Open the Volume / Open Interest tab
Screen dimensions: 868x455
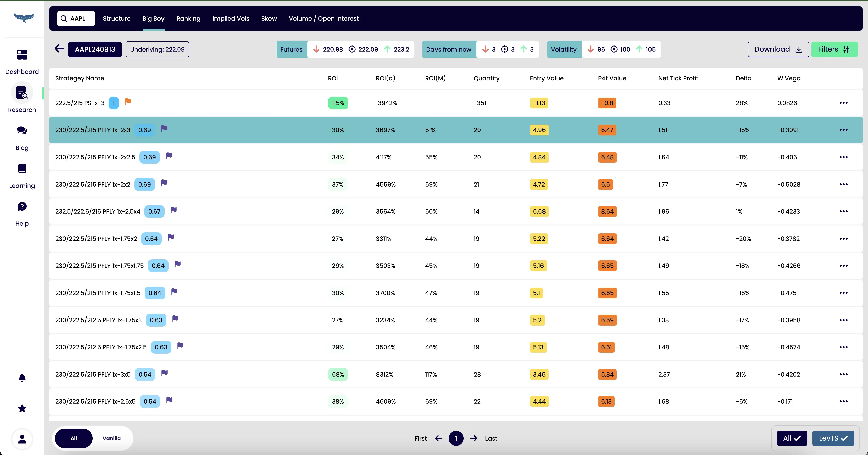coord(323,19)
